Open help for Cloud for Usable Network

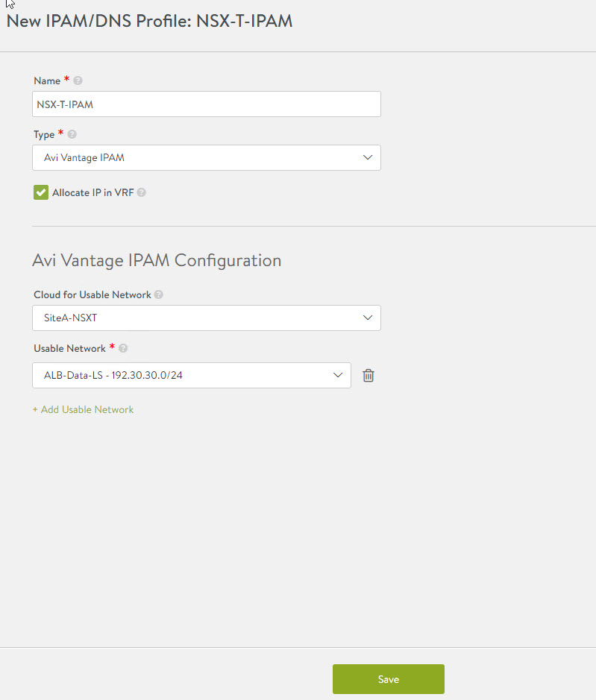click(x=158, y=294)
